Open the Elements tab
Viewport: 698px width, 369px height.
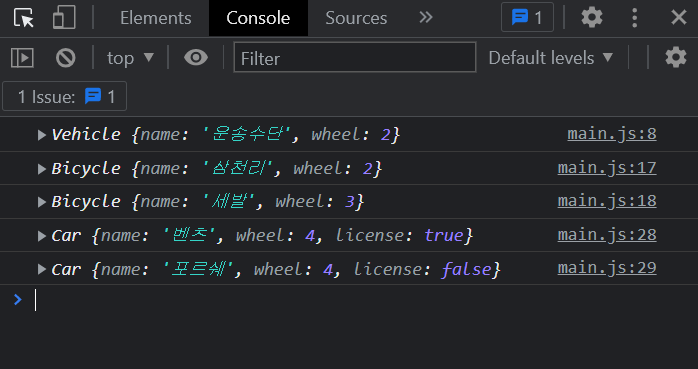click(x=155, y=18)
